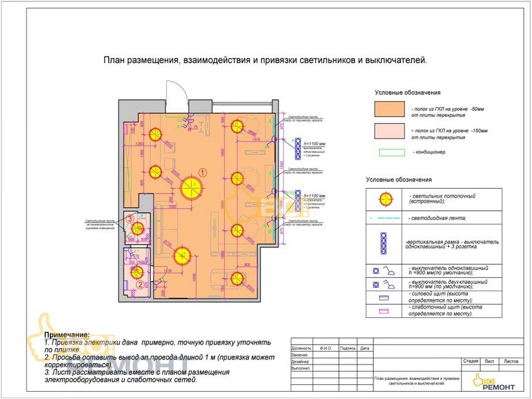This screenshot has width=532, height=399.
Task: Click the circled number 1 room marker
Action: tap(202, 173)
